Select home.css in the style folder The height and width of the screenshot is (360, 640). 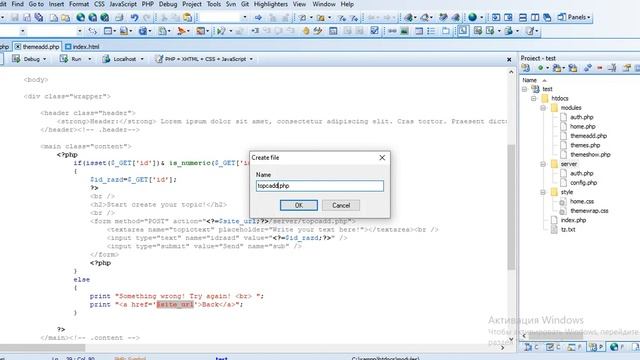(582, 202)
